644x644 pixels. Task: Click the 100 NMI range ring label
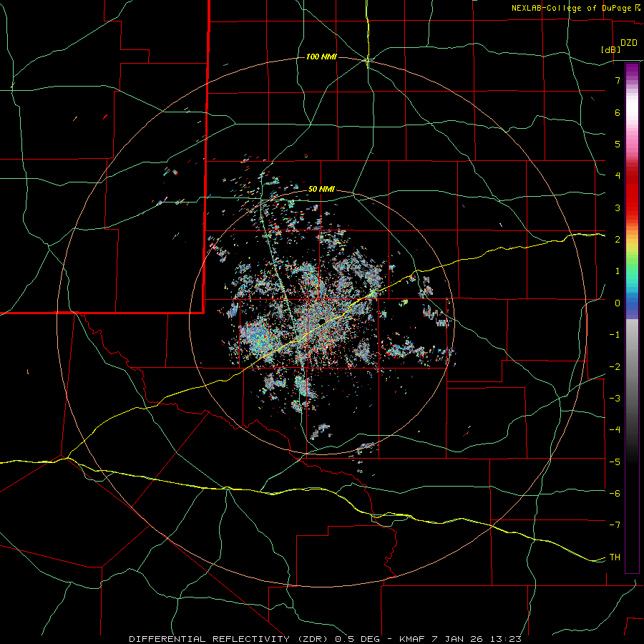(321, 57)
